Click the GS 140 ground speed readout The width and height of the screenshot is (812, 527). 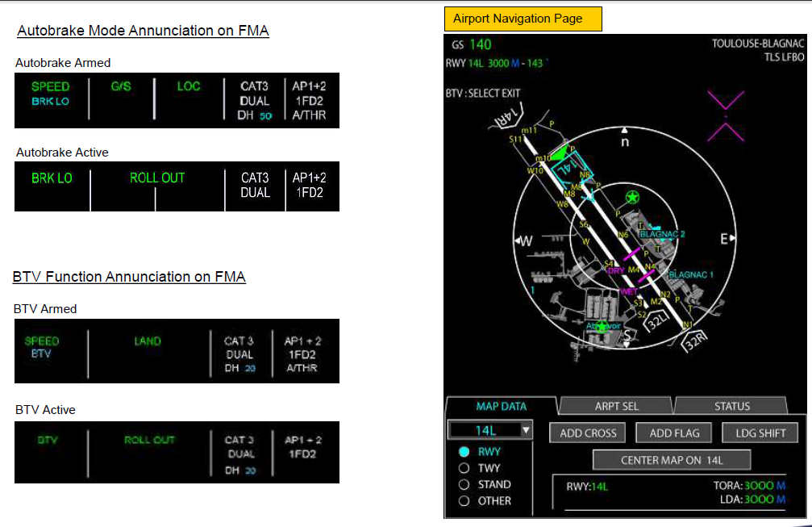[x=471, y=44]
